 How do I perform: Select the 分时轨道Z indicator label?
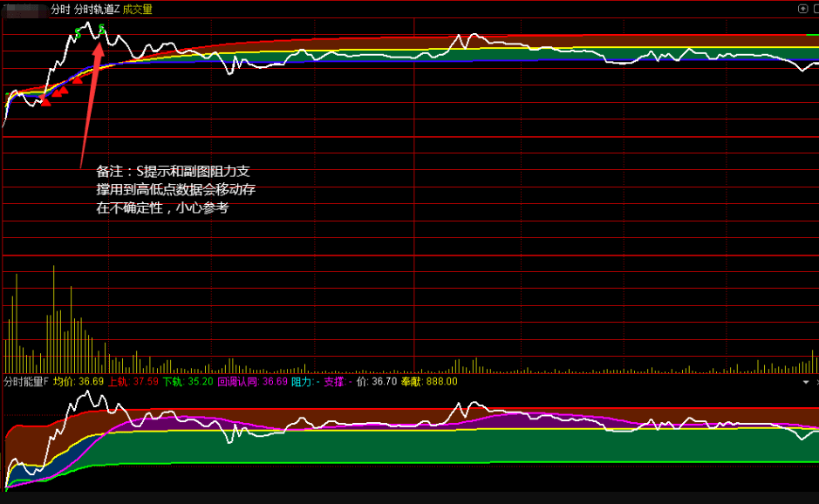97,9
